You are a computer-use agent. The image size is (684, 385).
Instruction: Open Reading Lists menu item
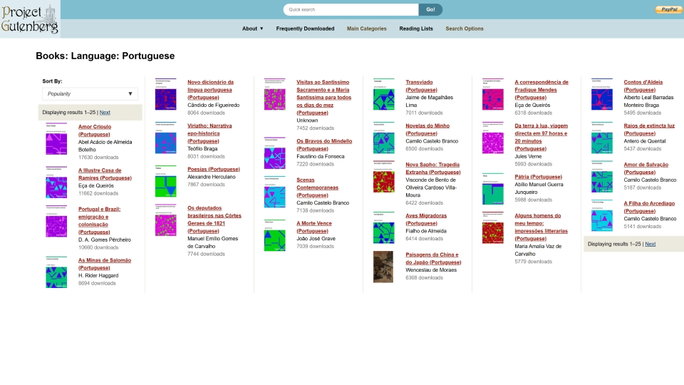coord(416,29)
